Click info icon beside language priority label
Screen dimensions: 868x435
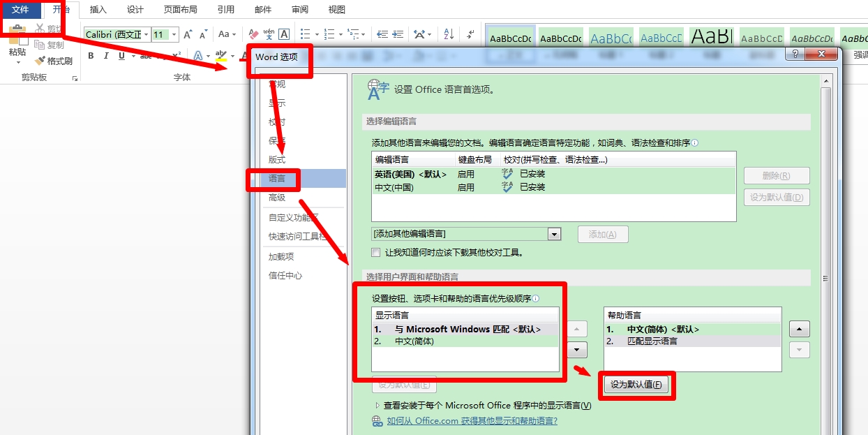point(536,298)
